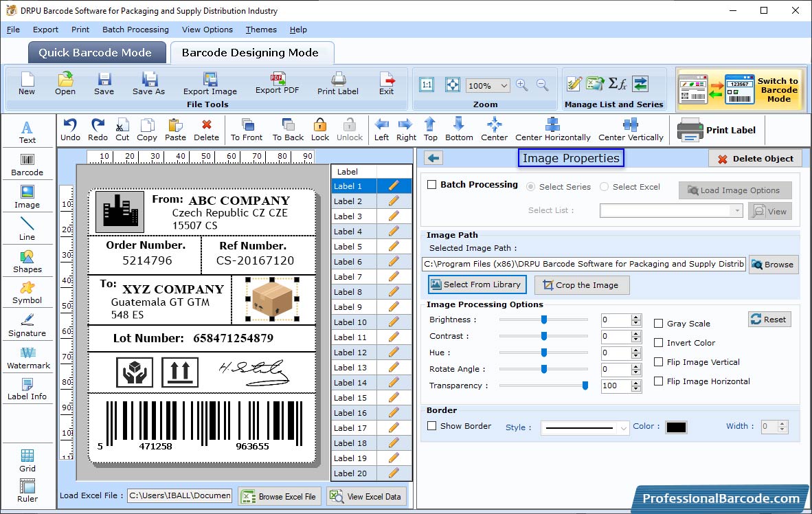Tick the Invert Color checkbox
This screenshot has width=812, height=514.
(x=659, y=342)
